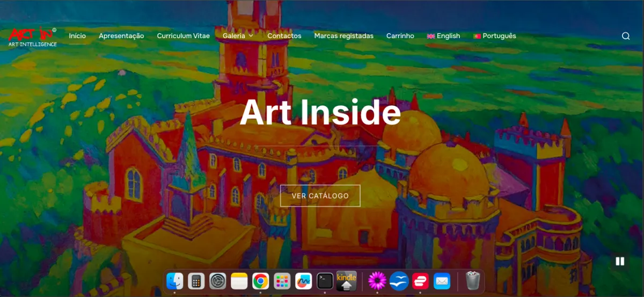The height and width of the screenshot is (297, 644).
Task: Open Terminal from the Dock
Action: coord(325,281)
